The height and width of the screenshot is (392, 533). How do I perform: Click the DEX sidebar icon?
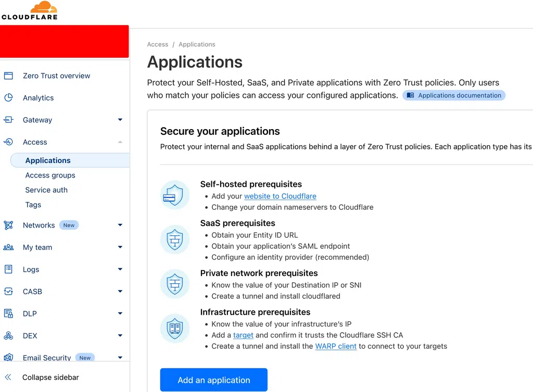[8, 336]
